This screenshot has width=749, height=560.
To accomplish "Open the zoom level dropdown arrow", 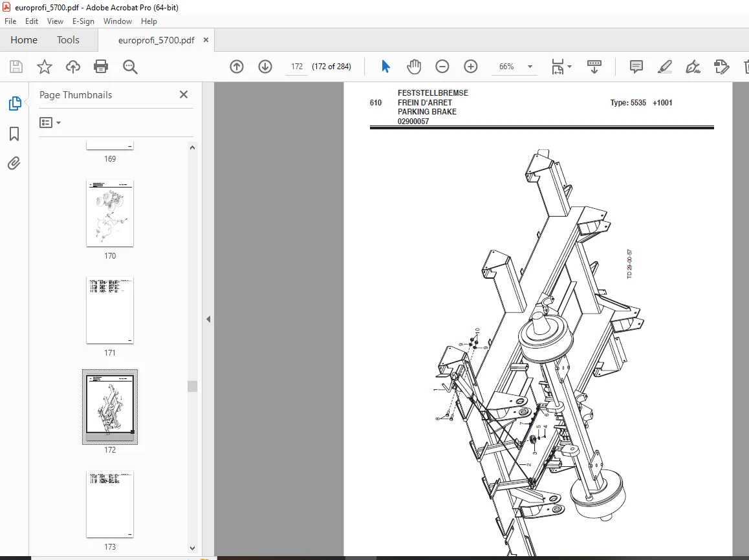I will tap(530, 67).
